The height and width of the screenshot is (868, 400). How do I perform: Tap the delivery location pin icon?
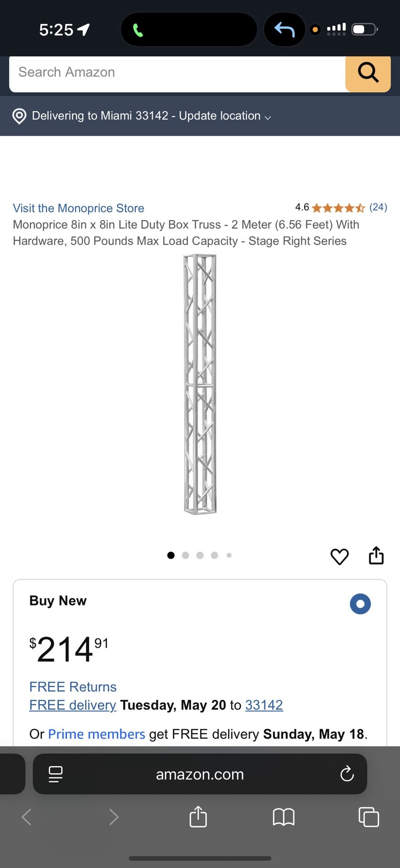click(x=19, y=116)
